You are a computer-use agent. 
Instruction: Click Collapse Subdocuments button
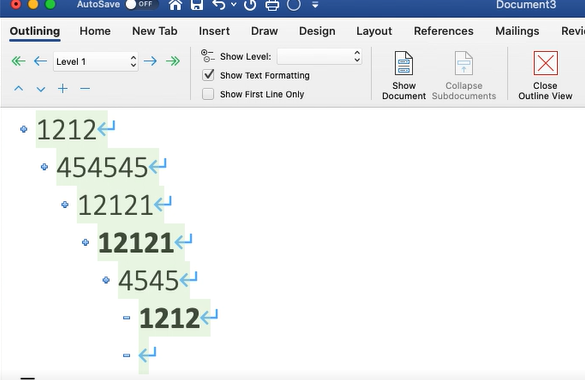[464, 76]
